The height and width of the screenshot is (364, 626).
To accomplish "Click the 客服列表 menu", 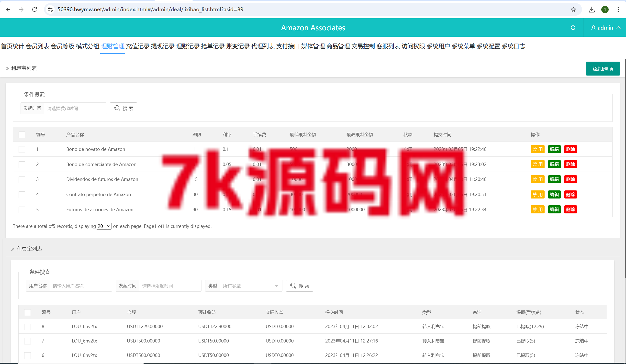I will click(x=388, y=46).
